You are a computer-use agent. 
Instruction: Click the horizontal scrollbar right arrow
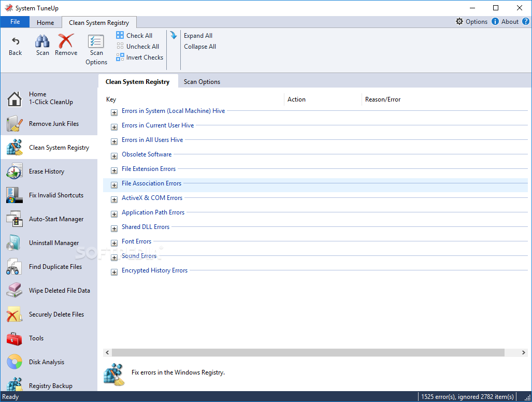[524, 352]
